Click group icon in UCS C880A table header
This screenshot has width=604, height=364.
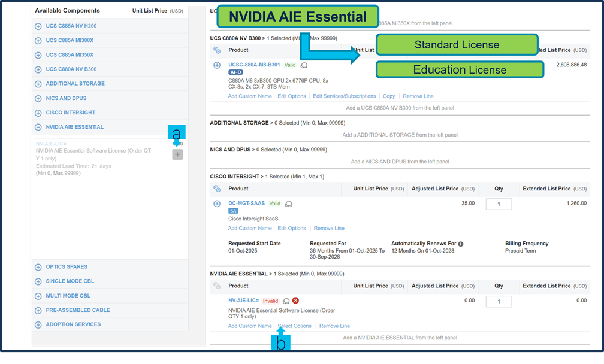[217, 50]
